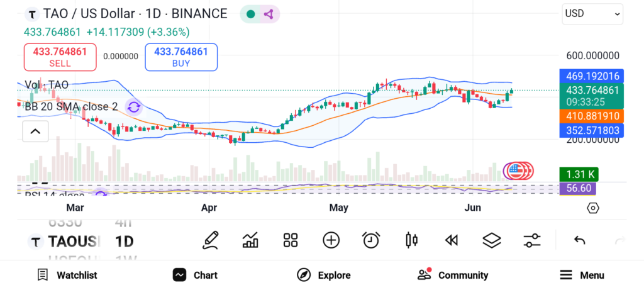Change the 1D timeframe selector
644x290 pixels.
pyautogui.click(x=124, y=241)
